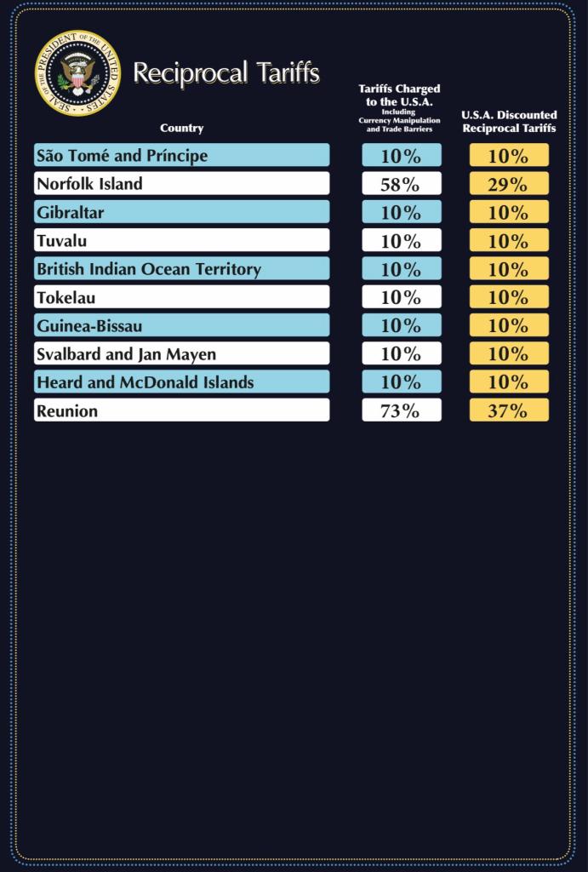Select Gibraltar country bar
Image resolution: width=588 pixels, height=872 pixels.
click(181, 212)
